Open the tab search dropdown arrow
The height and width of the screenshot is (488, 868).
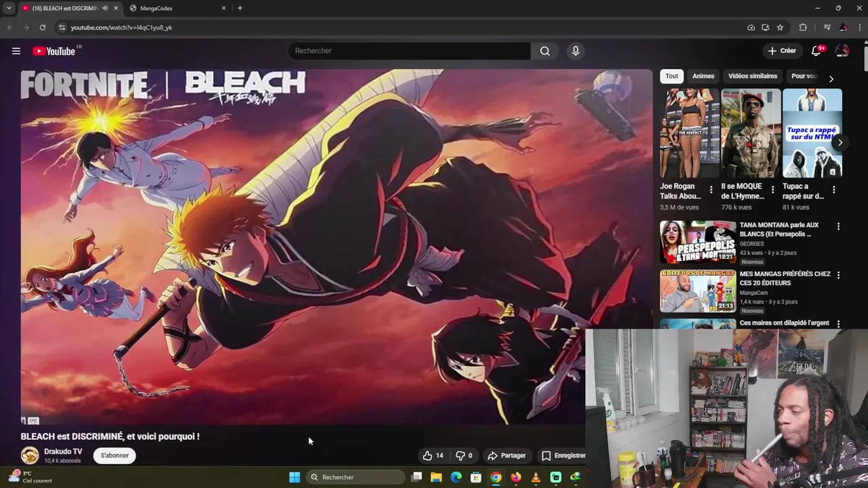click(9, 8)
